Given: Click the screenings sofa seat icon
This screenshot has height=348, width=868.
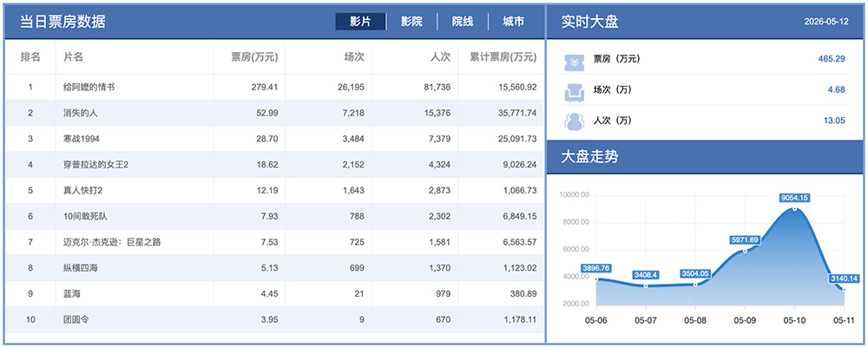Looking at the screenshot, I should point(574,92).
